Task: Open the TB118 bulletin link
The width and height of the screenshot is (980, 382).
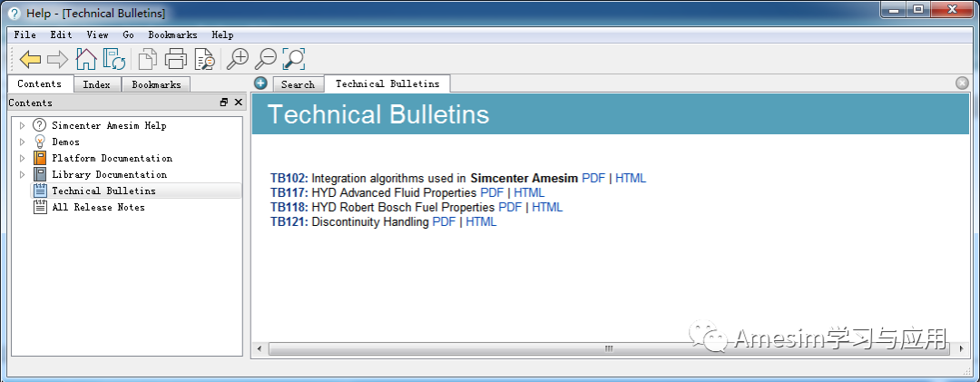Action: [x=289, y=207]
